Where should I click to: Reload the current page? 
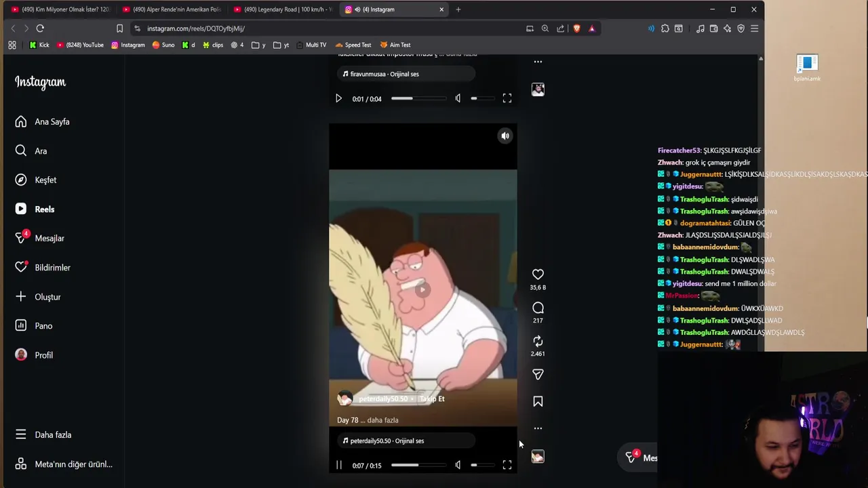pos(40,28)
